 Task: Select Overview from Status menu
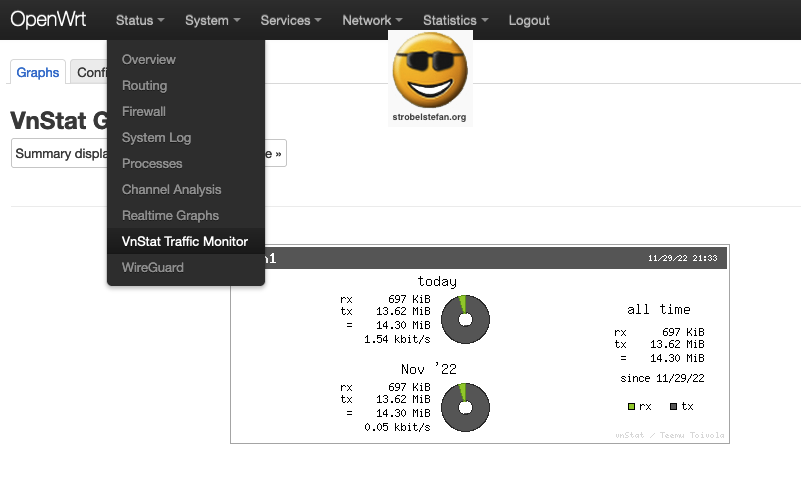tap(186, 60)
